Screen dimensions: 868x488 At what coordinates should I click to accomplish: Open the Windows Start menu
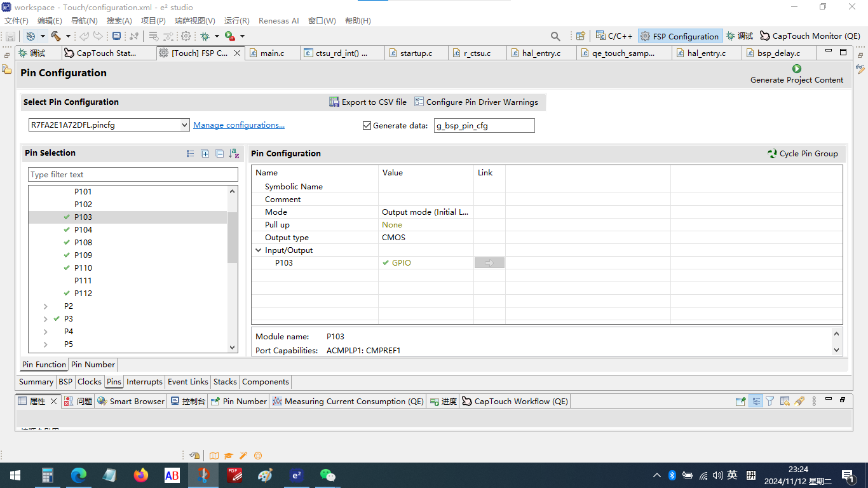pos(15,475)
